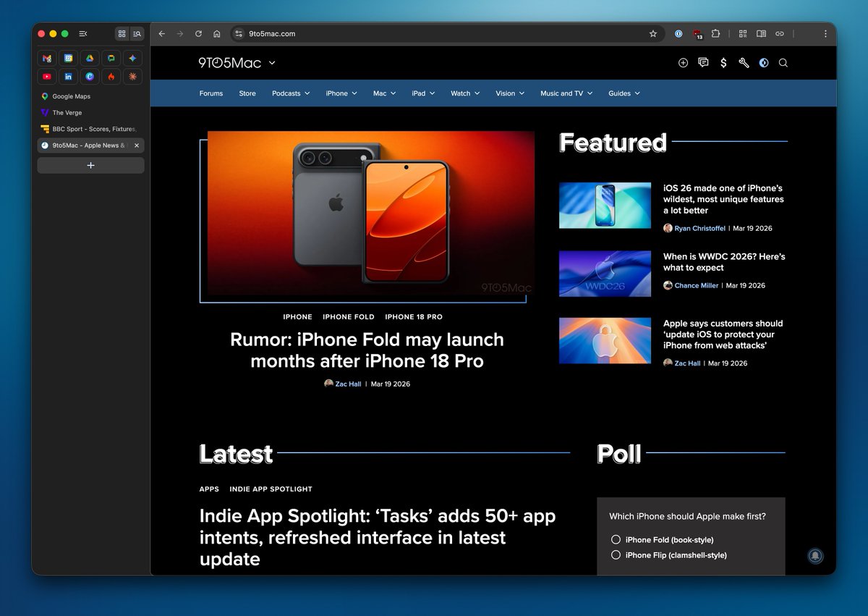This screenshot has width=868, height=616.
Task: Click the 9to5Mac plus circle icon
Action: pos(683,63)
